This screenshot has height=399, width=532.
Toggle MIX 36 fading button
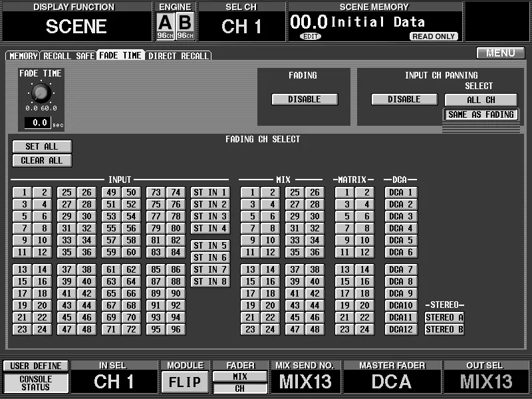(315, 253)
